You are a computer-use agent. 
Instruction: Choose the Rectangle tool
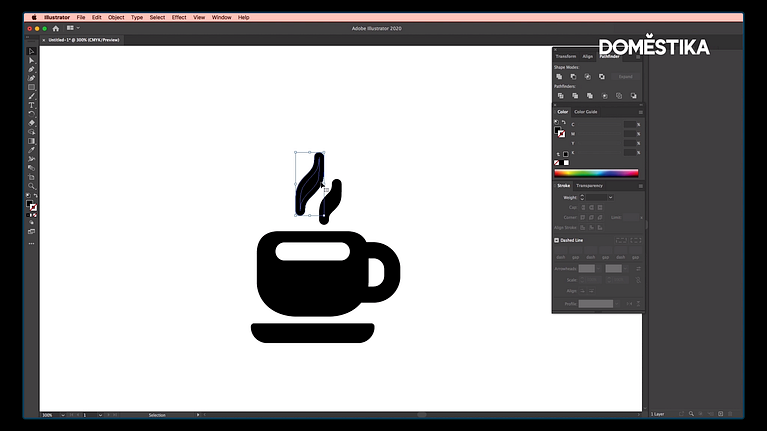(31, 87)
